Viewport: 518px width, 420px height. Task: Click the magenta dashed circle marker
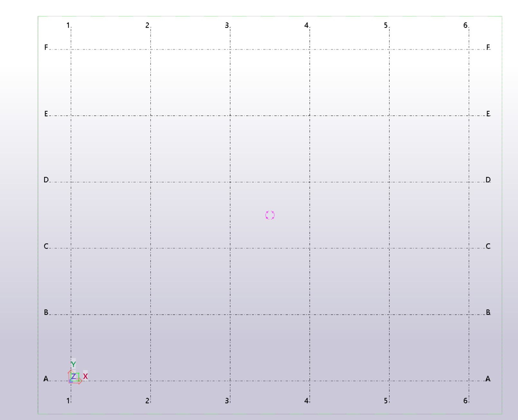270,215
